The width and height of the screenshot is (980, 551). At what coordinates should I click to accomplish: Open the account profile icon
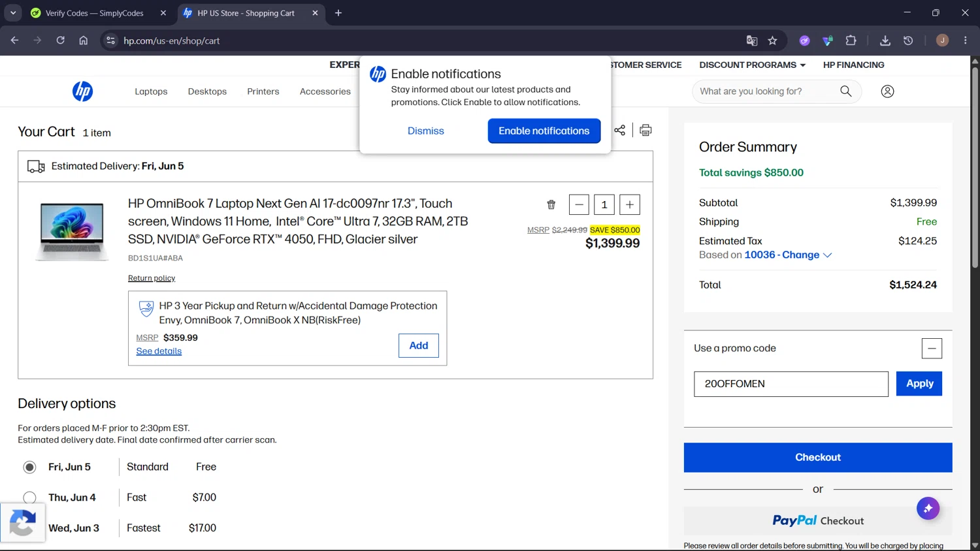tap(887, 91)
